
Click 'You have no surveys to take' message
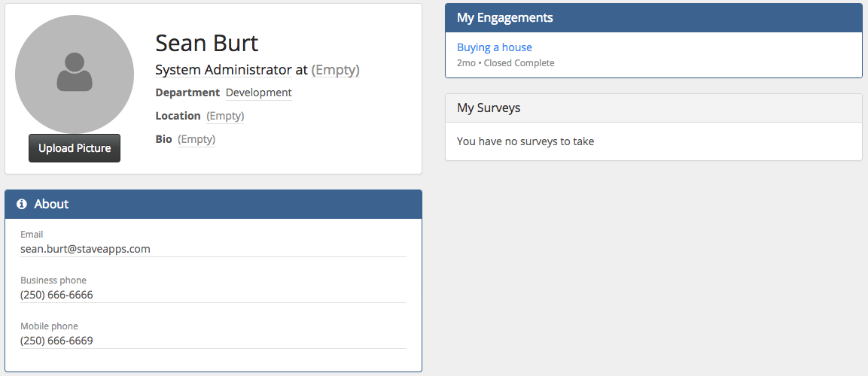525,141
